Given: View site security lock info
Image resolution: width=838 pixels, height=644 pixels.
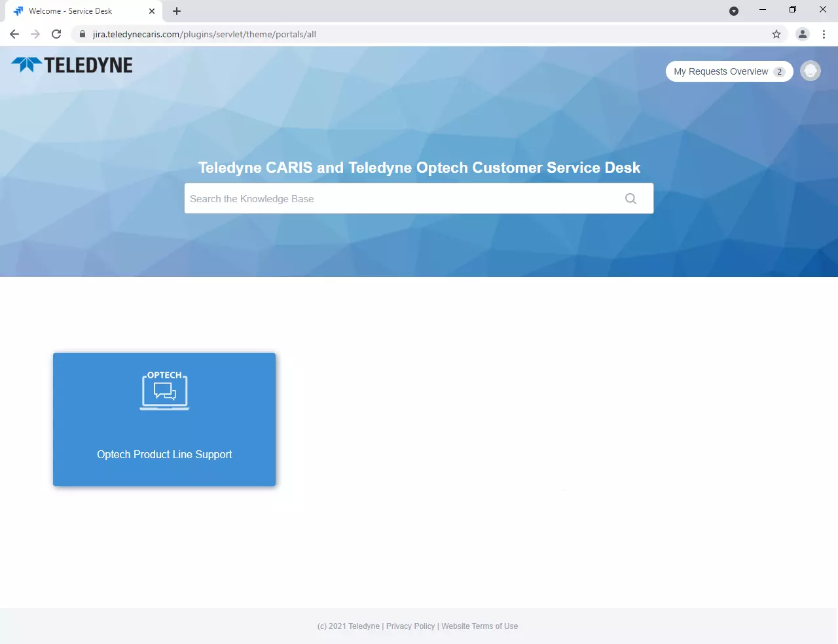Looking at the screenshot, I should tap(82, 34).
